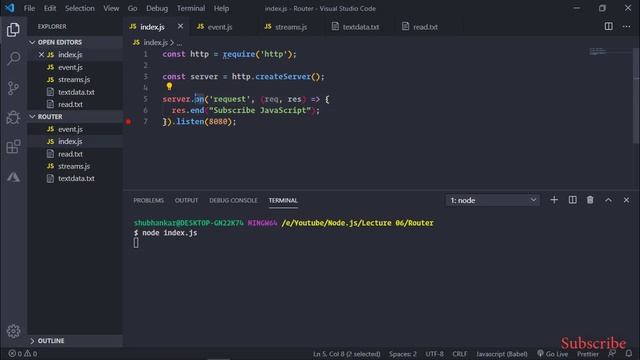640x360 pixels.
Task: Change language mode Javascript (Babel)
Action: click(x=502, y=354)
